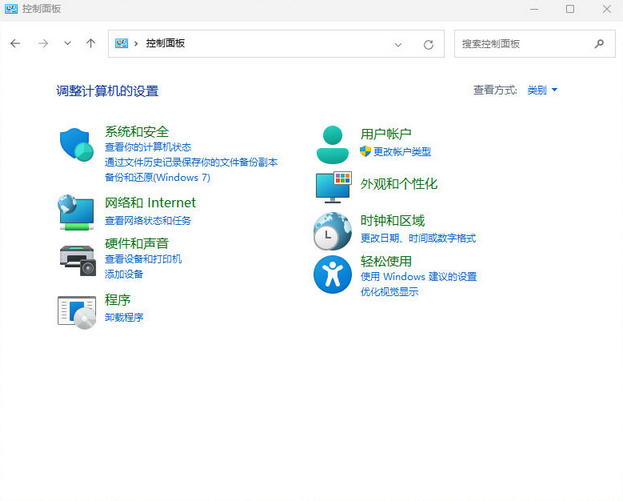Viewport: 623px width, 501px height.
Task: Click the 硬件和声音 printer icon
Action: tap(76, 257)
